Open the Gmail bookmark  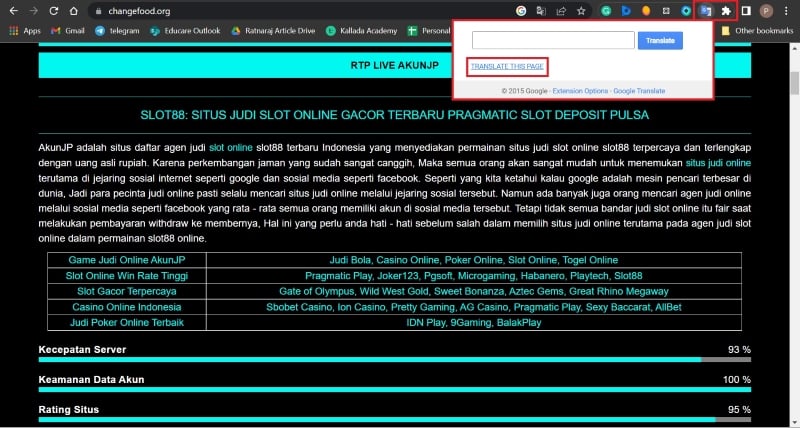68,31
